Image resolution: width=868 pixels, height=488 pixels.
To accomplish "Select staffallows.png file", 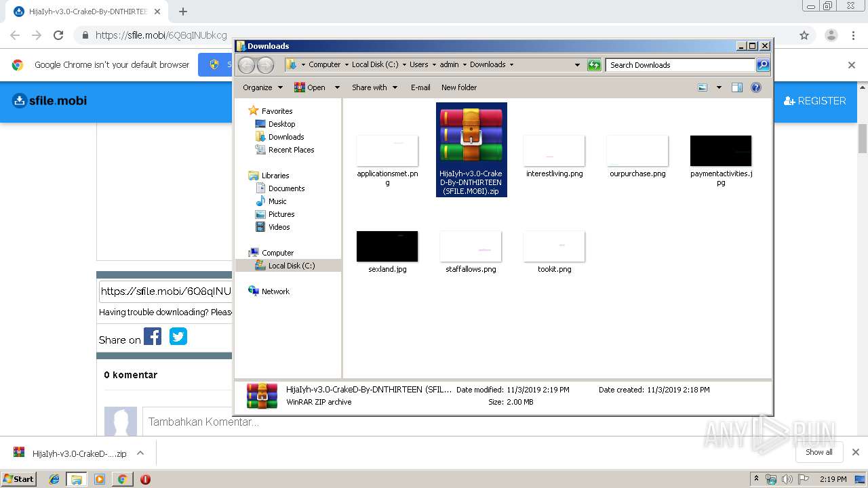I will coord(471,252).
